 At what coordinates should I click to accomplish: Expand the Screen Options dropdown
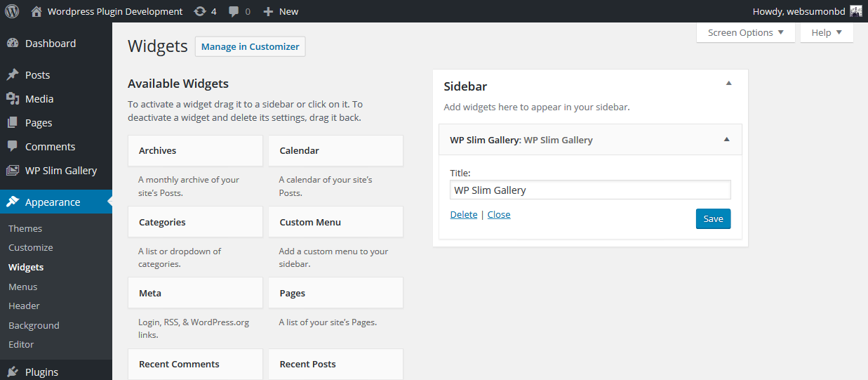pyautogui.click(x=746, y=32)
